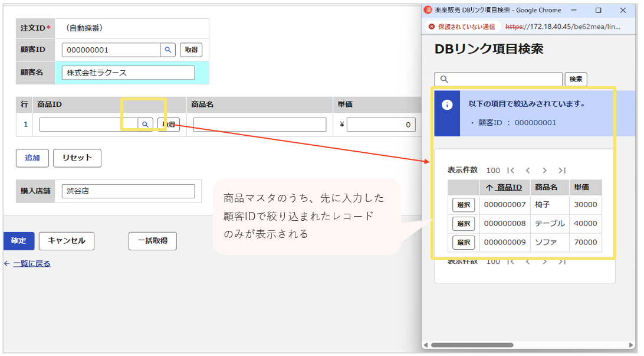Click the 追加 button to add row
The image size is (644, 356).
(x=32, y=158)
